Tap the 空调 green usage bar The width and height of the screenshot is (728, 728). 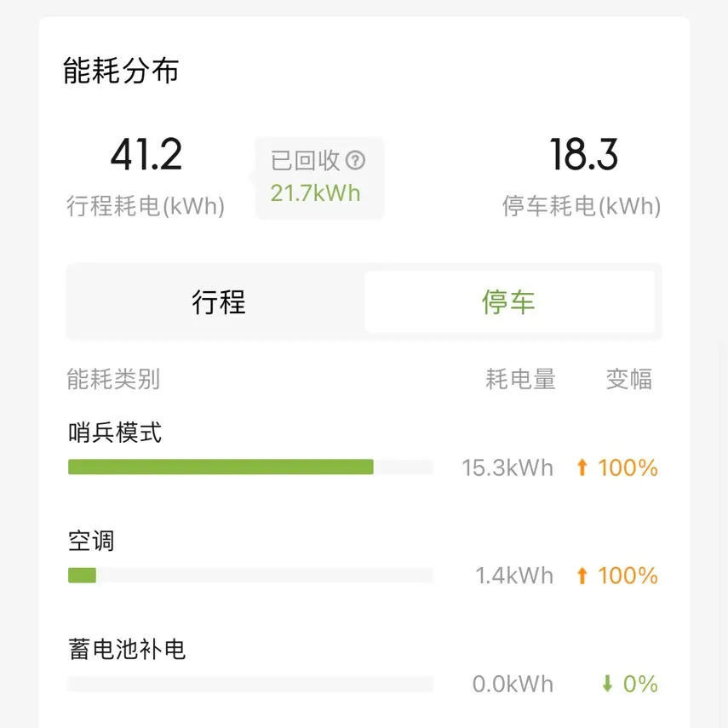click(x=83, y=576)
